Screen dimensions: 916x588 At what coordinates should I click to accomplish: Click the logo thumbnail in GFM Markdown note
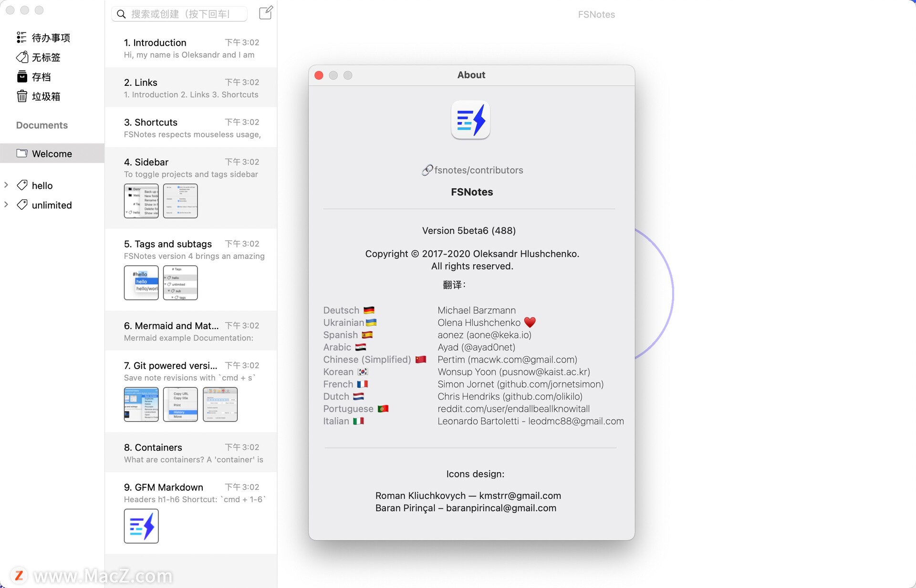(141, 526)
